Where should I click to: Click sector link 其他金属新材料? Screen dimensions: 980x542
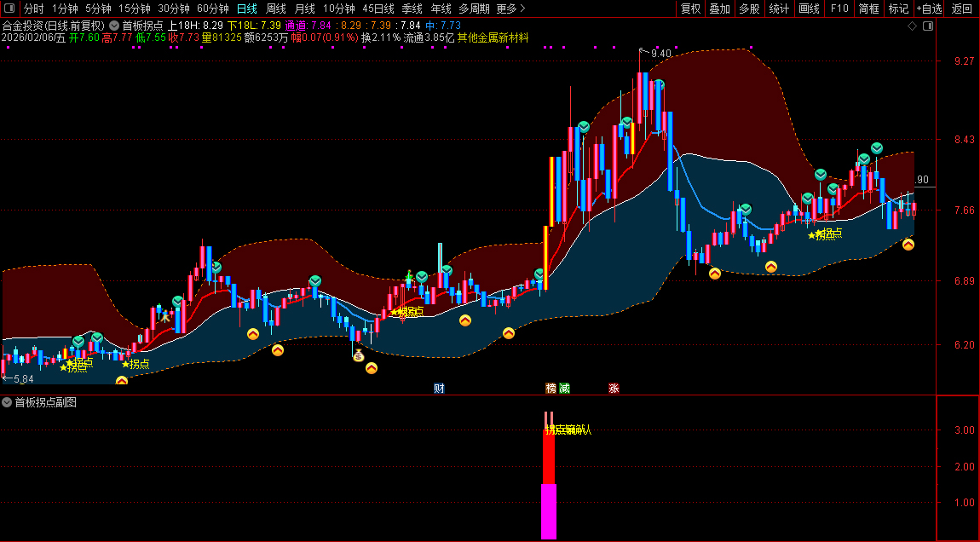tap(493, 37)
